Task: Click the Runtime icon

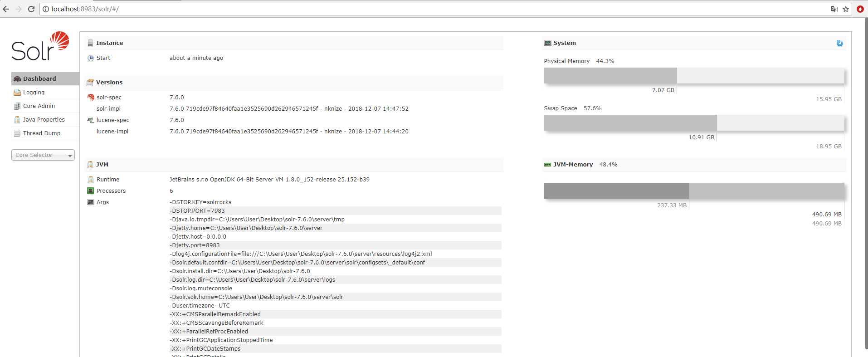Action: pos(91,180)
